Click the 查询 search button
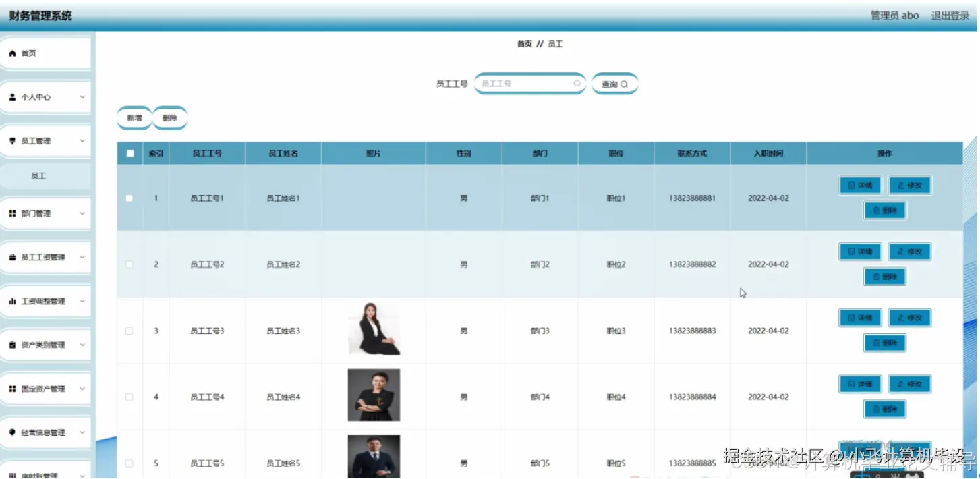This screenshot has width=980, height=479. [x=614, y=84]
